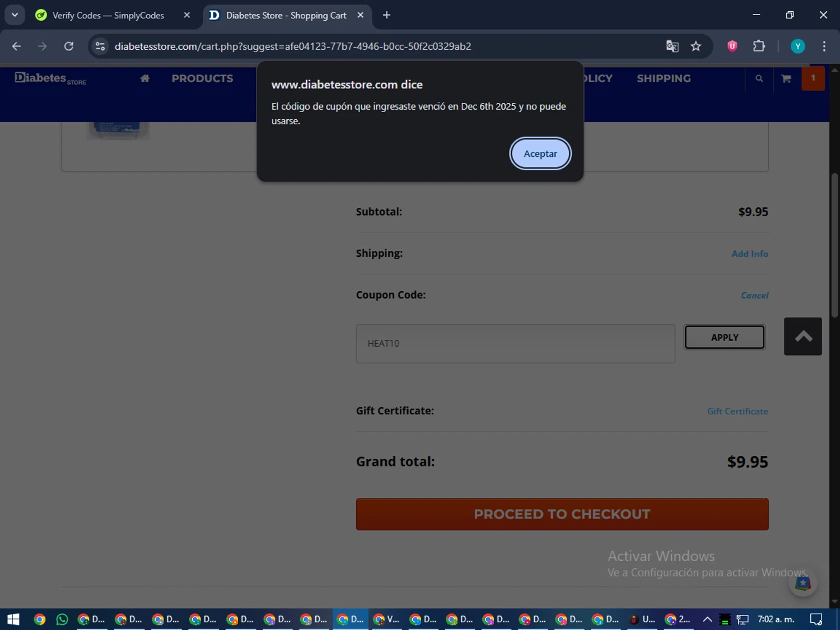Apply the coupon with the APPLY button
Viewport: 840px width, 630px height.
(x=725, y=337)
